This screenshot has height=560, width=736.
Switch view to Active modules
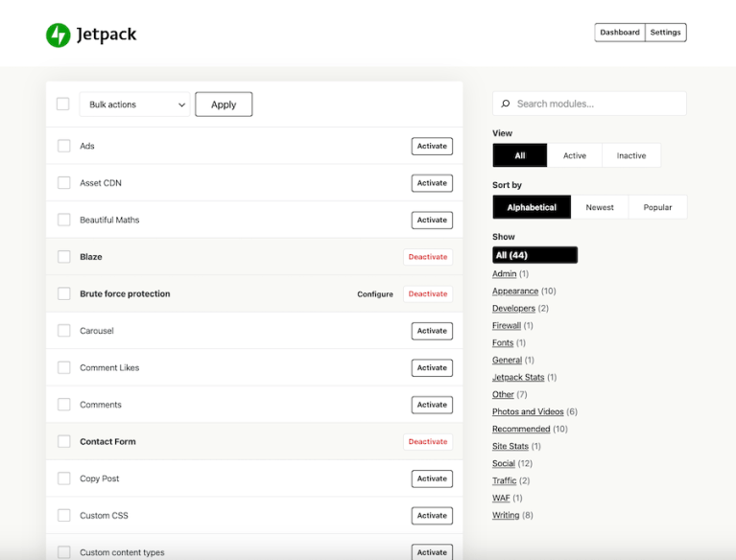pyautogui.click(x=575, y=155)
